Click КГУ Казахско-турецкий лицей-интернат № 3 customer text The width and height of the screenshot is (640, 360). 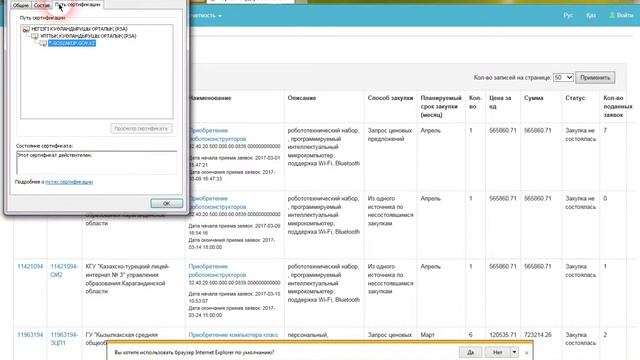click(x=127, y=279)
